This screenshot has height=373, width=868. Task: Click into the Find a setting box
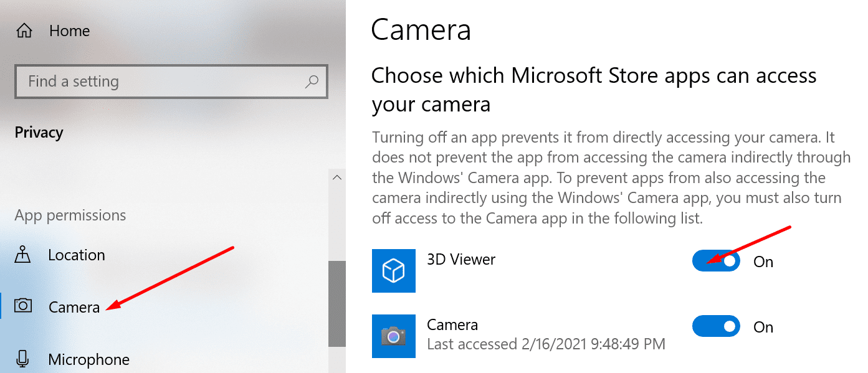(171, 82)
